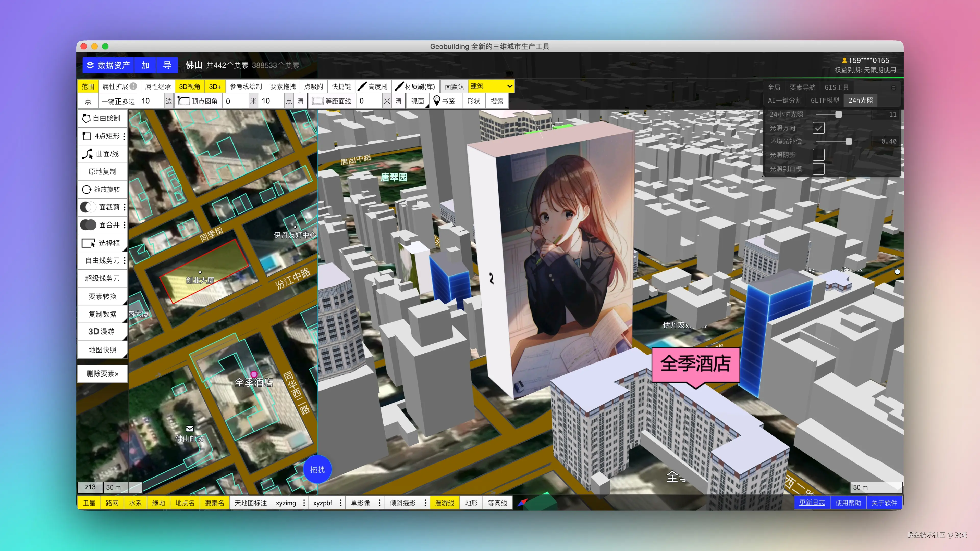Enable the 光照阴影 lighting shadow checkbox
The height and width of the screenshot is (551, 980).
coord(818,155)
